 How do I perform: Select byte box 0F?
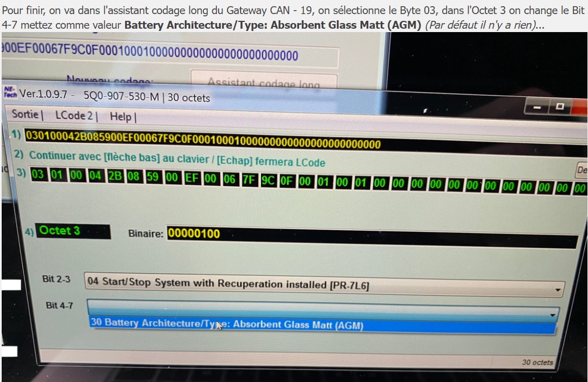click(x=286, y=181)
